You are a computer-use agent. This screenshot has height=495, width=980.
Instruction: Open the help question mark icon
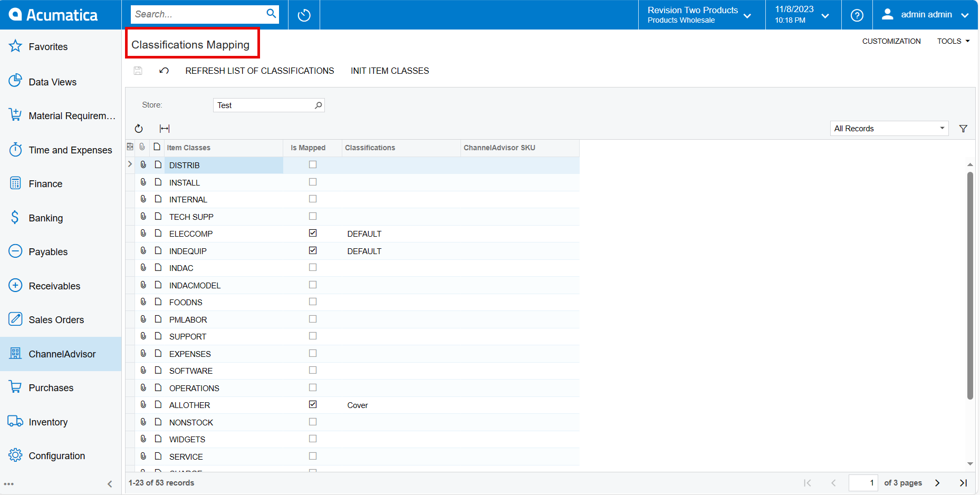pyautogui.click(x=857, y=15)
